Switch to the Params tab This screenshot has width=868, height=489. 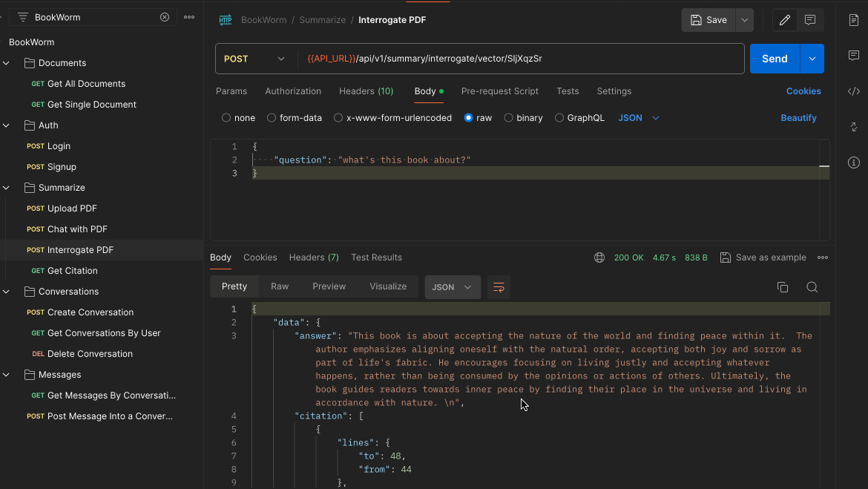(231, 91)
